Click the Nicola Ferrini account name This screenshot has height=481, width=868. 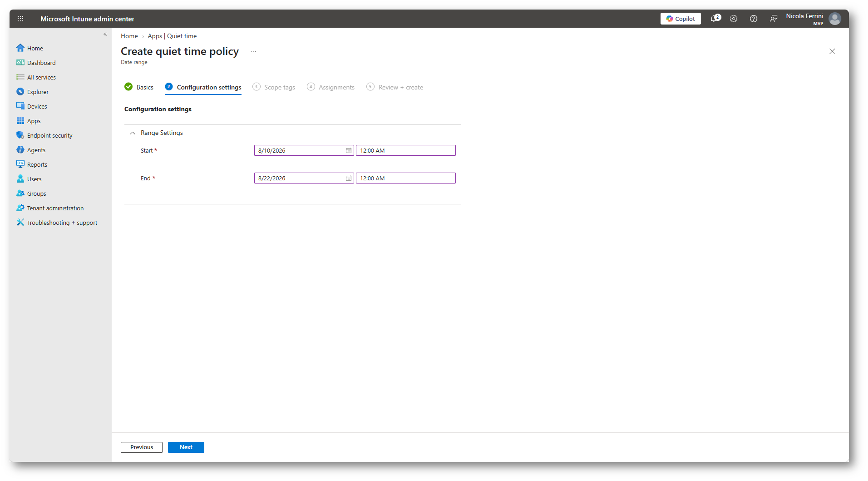coord(804,16)
